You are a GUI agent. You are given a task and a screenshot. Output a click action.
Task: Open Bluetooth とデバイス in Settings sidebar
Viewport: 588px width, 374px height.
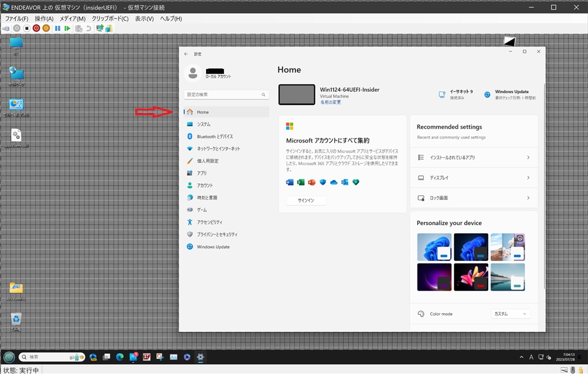click(215, 137)
